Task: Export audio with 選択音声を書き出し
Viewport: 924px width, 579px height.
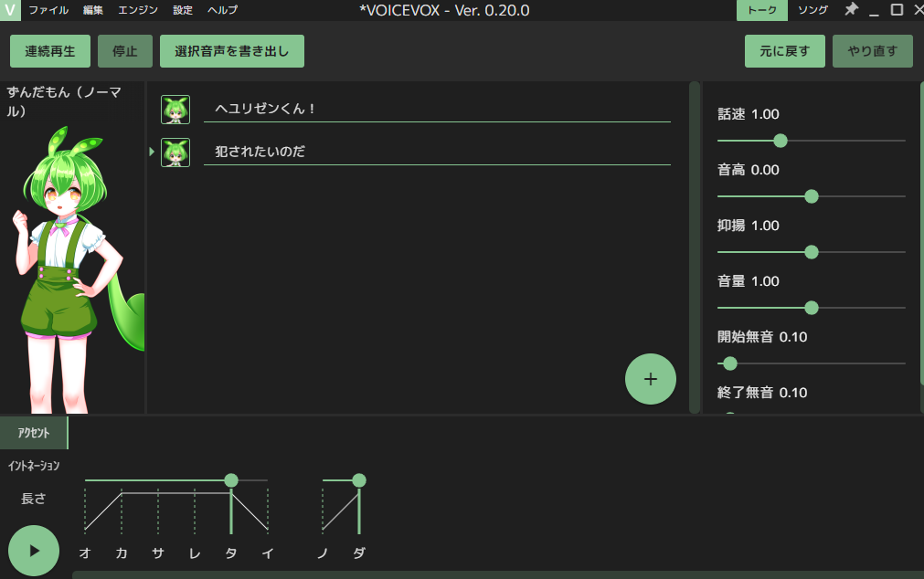Action: point(232,51)
